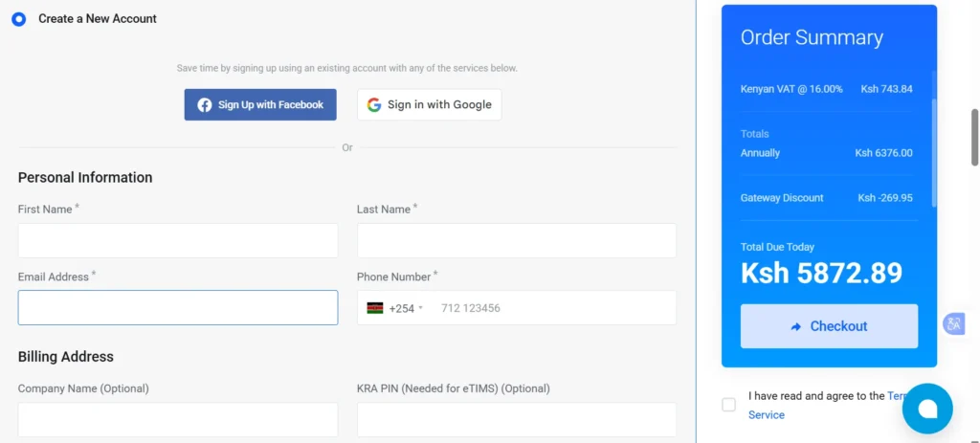Click Sign Up with Facebook button
The width and height of the screenshot is (980, 443).
260,104
